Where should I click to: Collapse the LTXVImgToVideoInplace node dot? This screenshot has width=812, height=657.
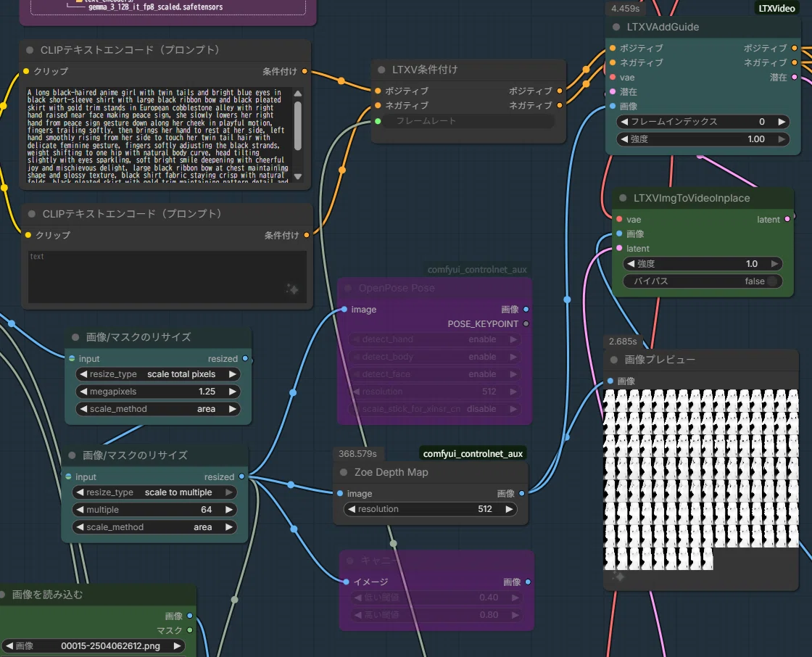[x=623, y=198]
